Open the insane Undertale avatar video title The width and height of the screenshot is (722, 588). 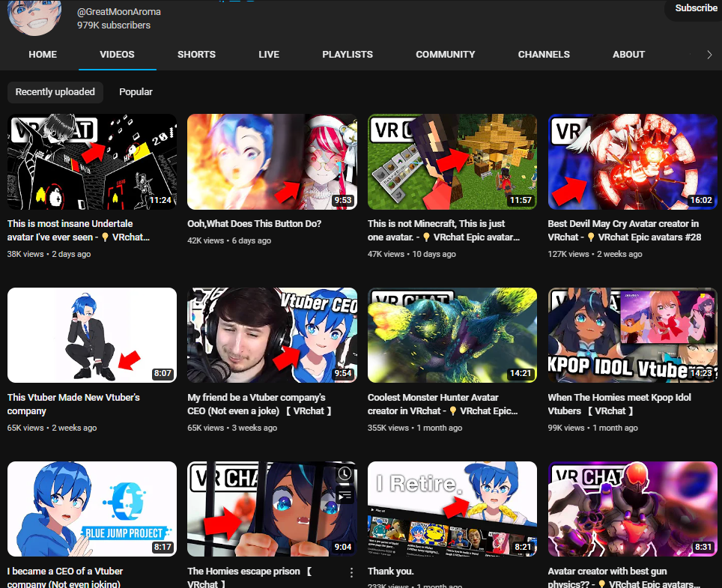pos(79,230)
